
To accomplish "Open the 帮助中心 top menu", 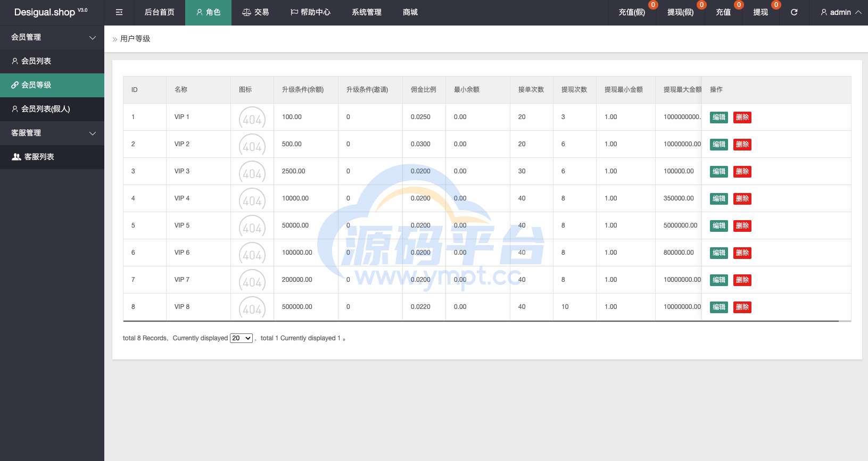I will tap(310, 12).
